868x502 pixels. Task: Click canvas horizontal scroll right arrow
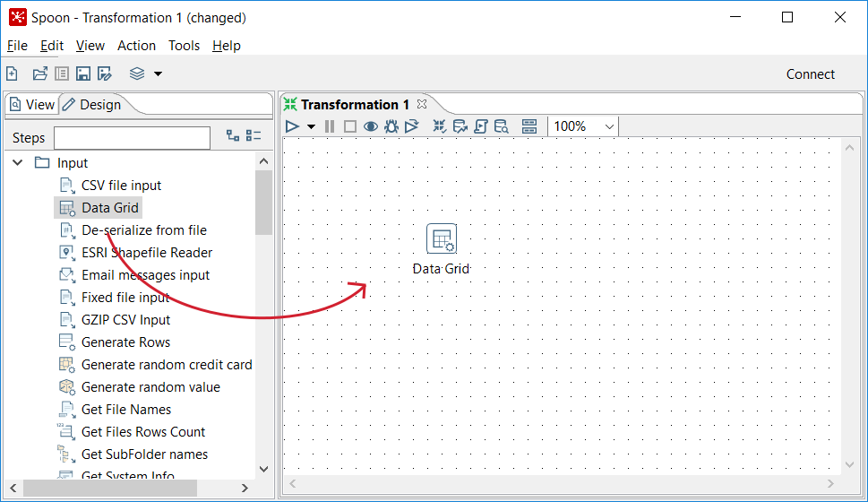pos(830,484)
